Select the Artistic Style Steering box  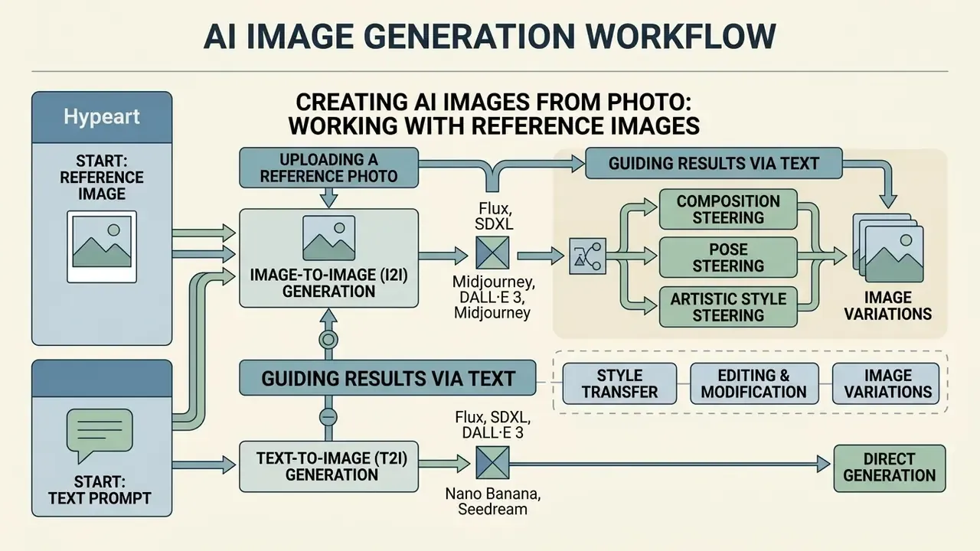728,307
